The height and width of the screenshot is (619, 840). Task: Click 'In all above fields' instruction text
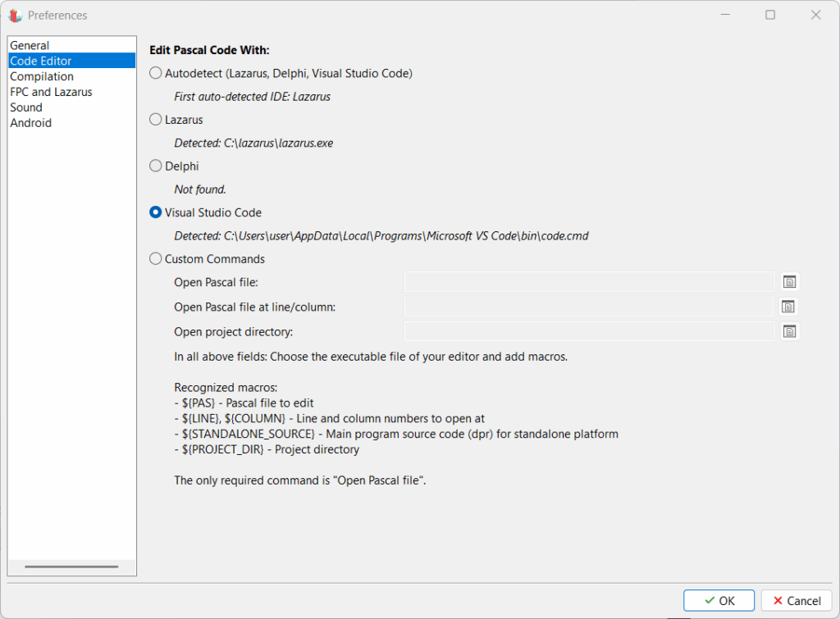coord(371,357)
